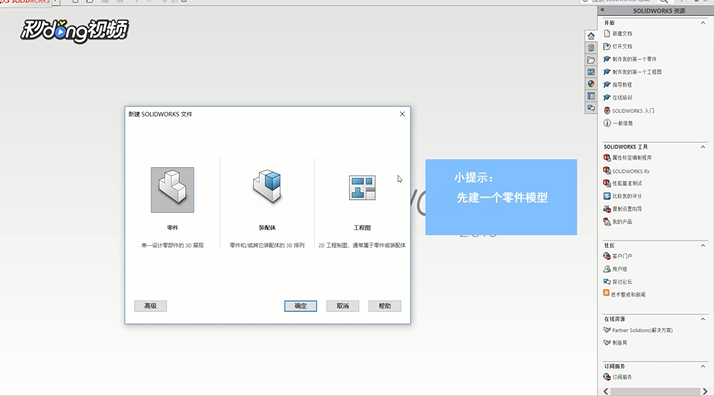Open the SOLIDWORKS Forum chat bubble tab
The height and width of the screenshot is (396, 714).
pyautogui.click(x=591, y=108)
